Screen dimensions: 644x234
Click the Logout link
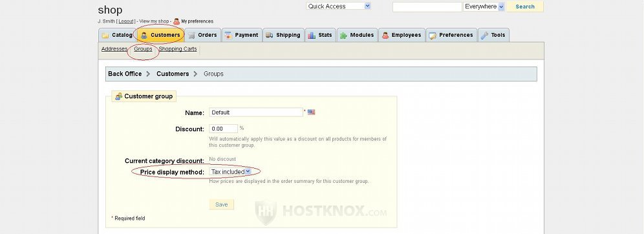click(126, 21)
